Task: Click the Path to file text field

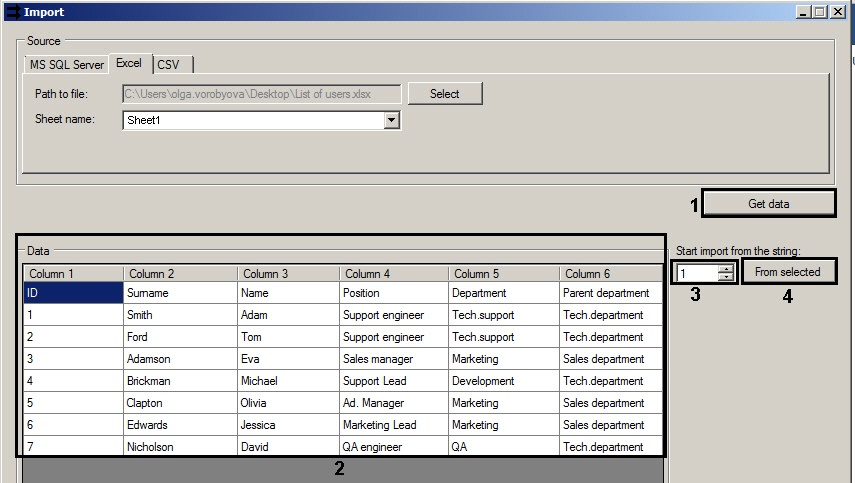Action: tap(261, 94)
